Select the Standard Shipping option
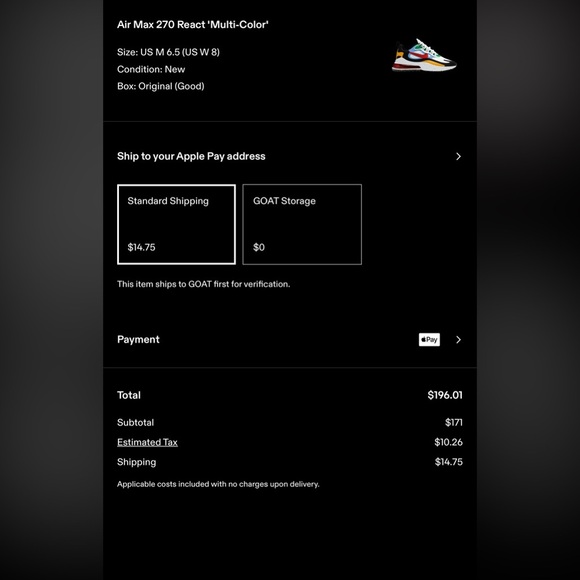580x580 pixels. pos(176,224)
